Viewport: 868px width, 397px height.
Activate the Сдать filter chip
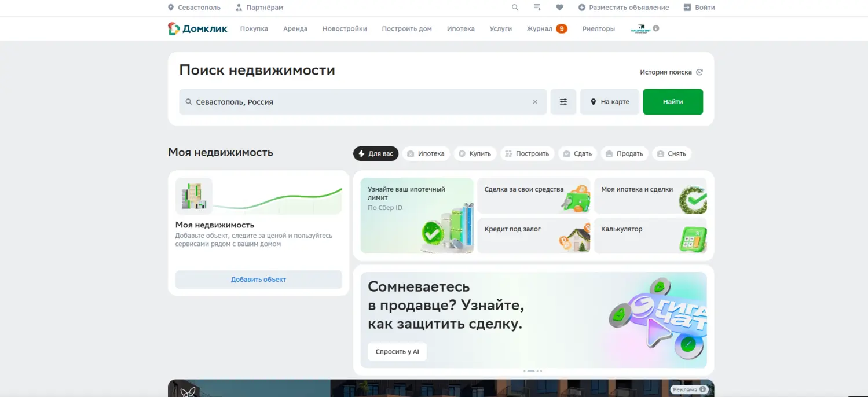pos(577,153)
